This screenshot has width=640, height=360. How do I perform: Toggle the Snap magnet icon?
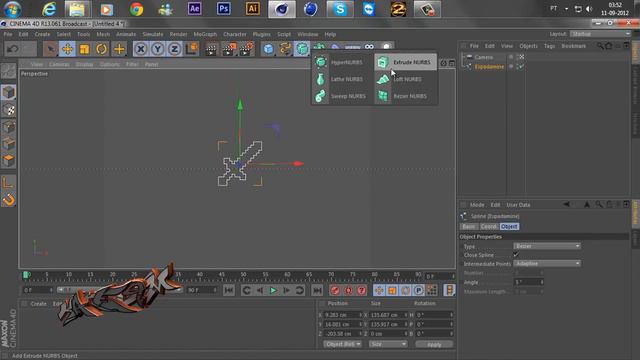pos(9,200)
